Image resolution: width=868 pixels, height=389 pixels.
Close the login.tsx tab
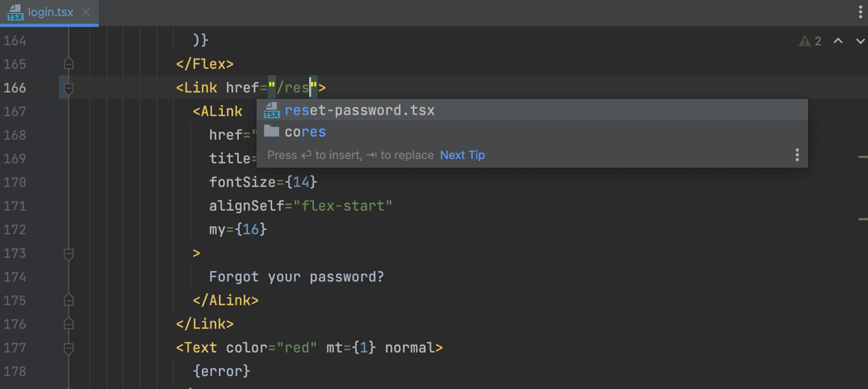tap(87, 12)
